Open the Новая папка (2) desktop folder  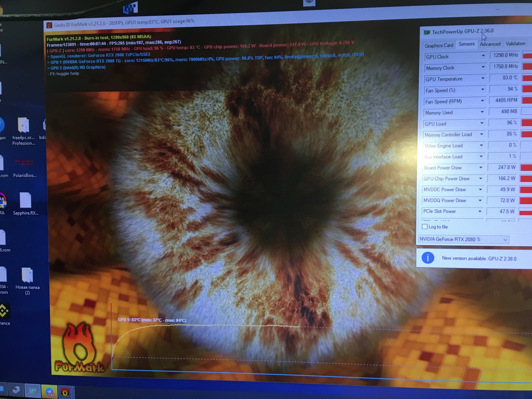point(27,281)
